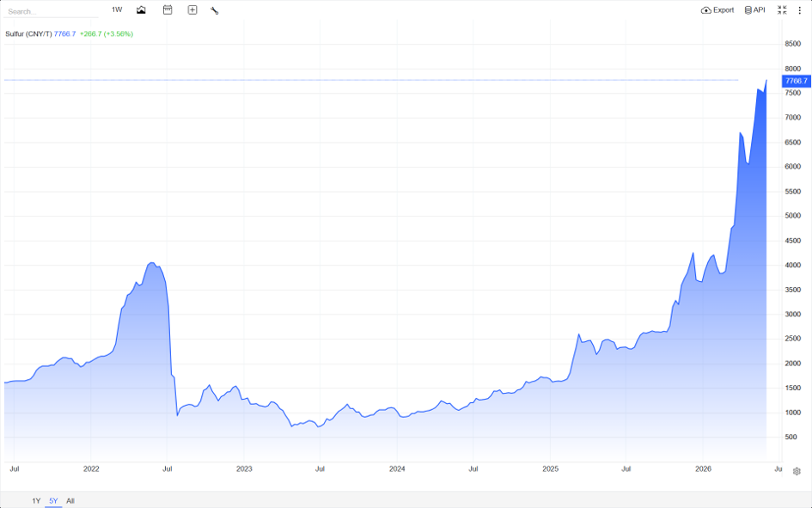Viewport: 812px width, 508px height.
Task: Open chart settings gear icon
Action: pyautogui.click(x=797, y=471)
